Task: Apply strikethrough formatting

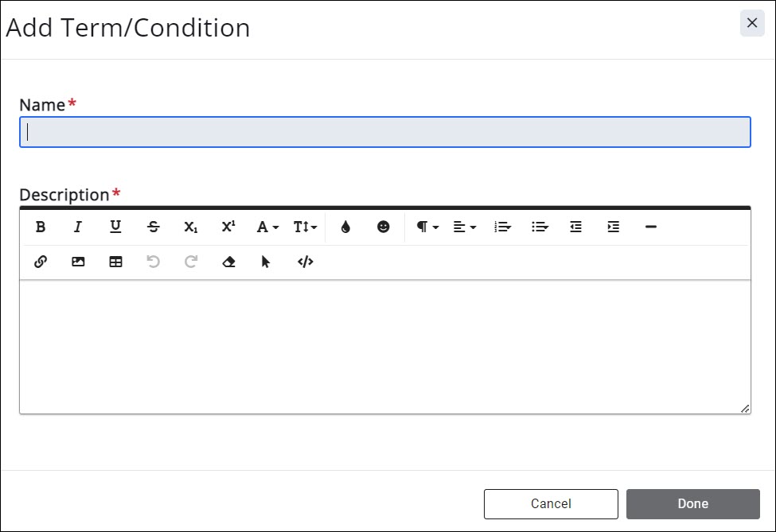Action: 154,227
